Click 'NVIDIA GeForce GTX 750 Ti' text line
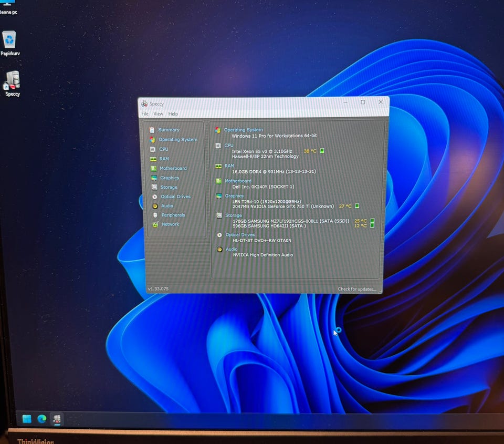 [283, 206]
